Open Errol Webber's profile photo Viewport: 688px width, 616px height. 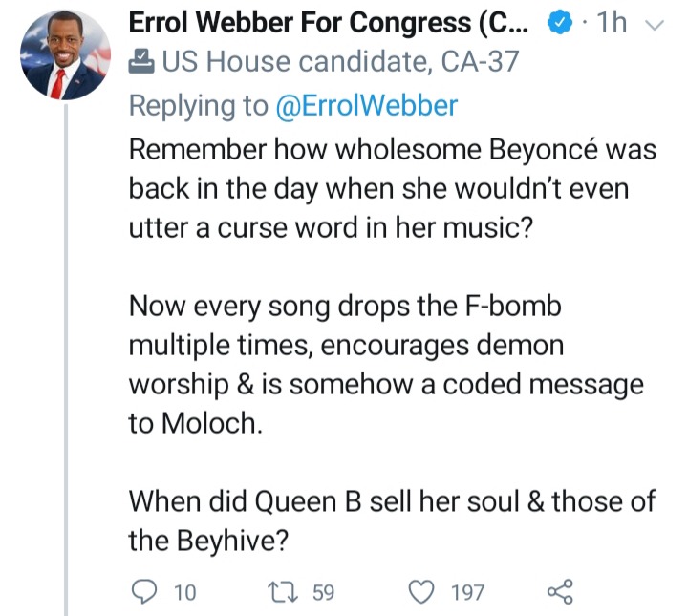(65, 55)
